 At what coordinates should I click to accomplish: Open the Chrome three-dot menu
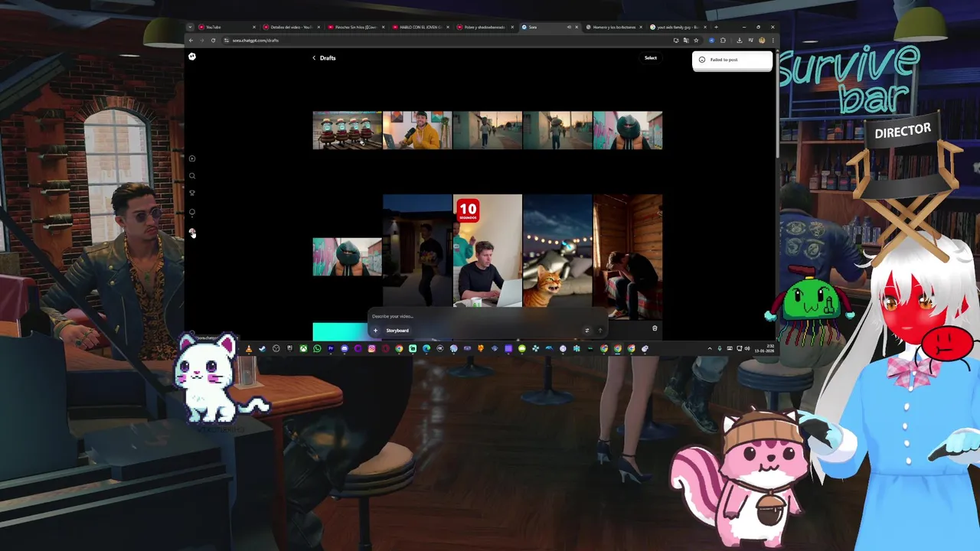click(x=773, y=40)
